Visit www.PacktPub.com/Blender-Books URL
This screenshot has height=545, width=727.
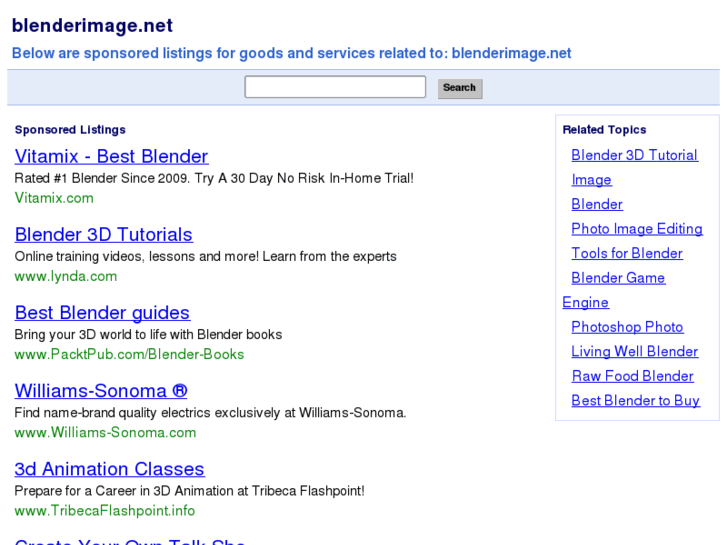click(129, 354)
